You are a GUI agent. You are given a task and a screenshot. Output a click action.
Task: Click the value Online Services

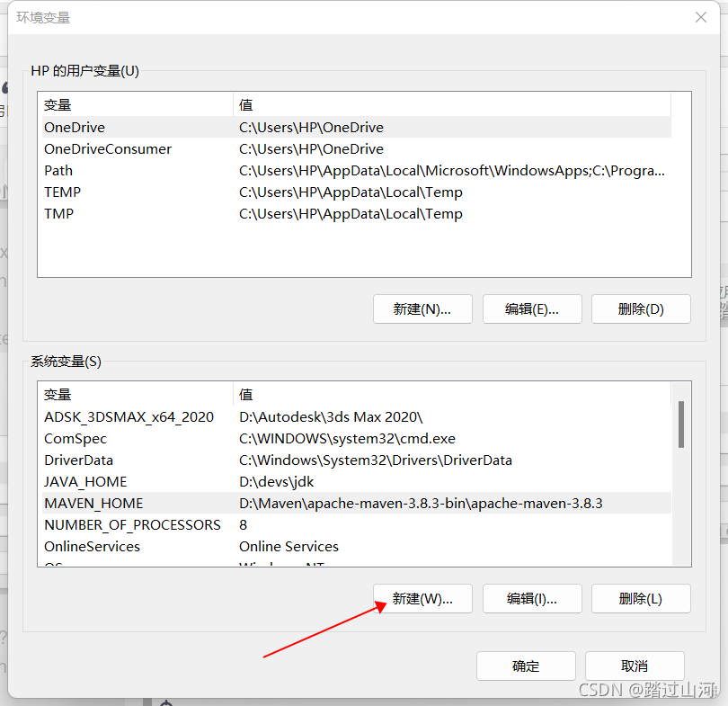[289, 547]
